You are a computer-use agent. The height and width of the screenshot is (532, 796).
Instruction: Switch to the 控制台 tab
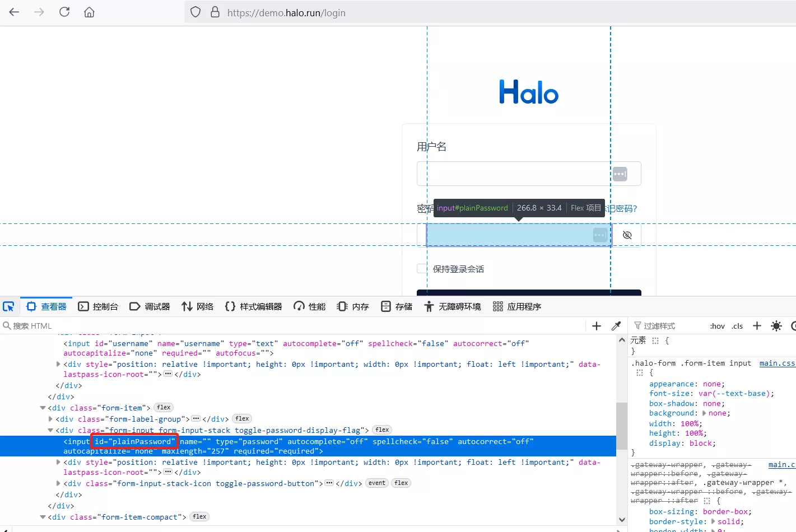point(98,306)
